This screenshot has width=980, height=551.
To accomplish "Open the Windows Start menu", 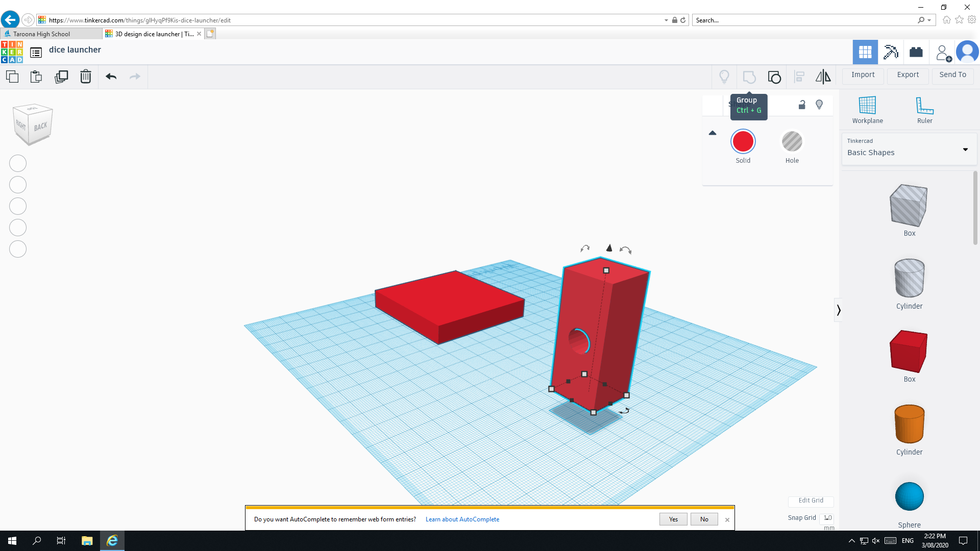I will 12,541.
